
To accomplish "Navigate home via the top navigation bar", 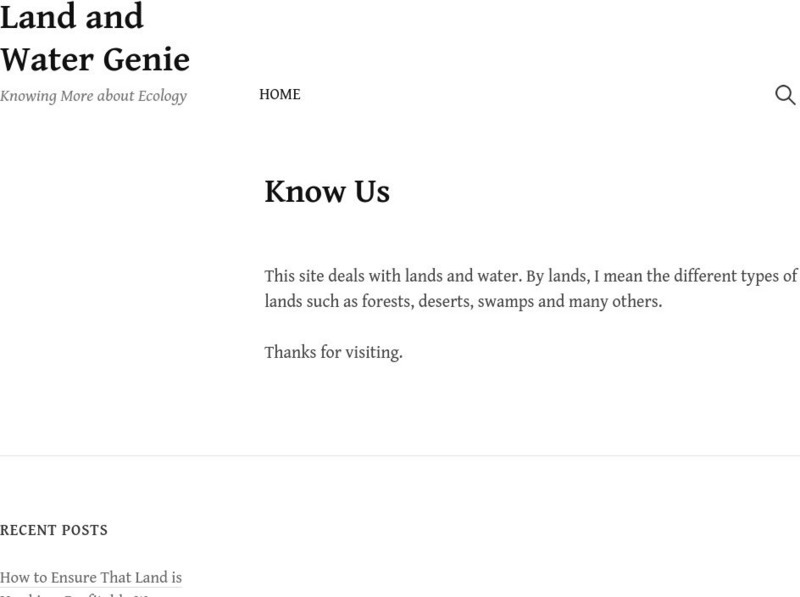I will click(280, 95).
